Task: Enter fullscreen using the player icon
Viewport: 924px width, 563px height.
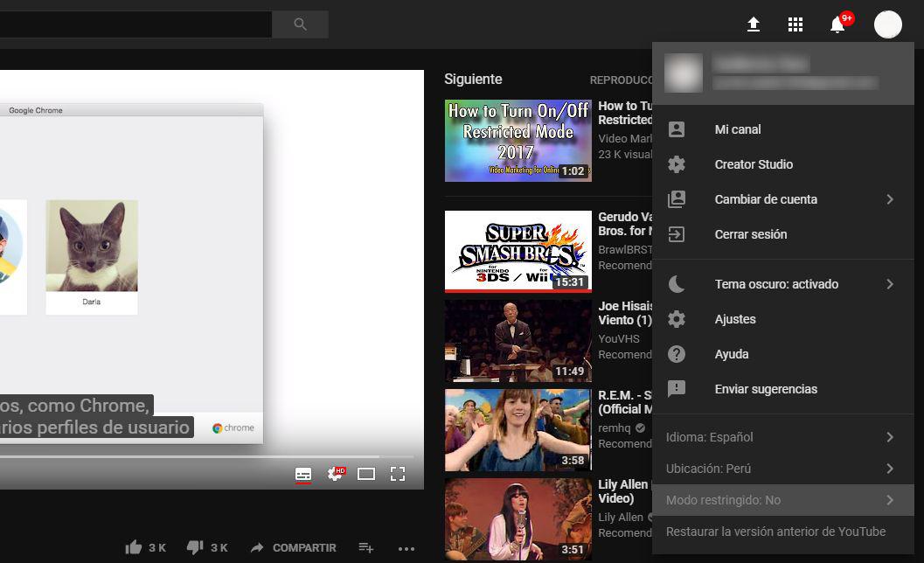Action: pos(398,474)
